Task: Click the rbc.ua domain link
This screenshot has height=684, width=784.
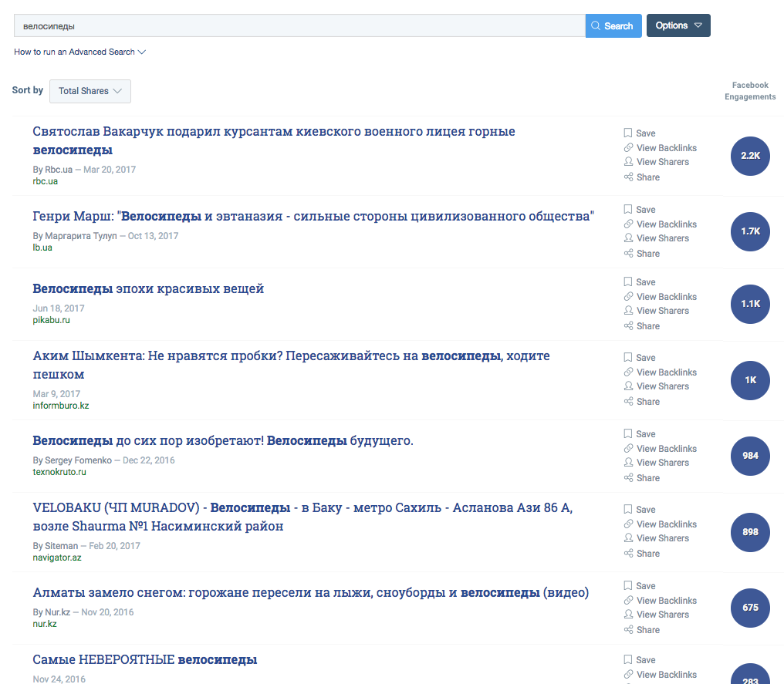Action: pos(45,181)
